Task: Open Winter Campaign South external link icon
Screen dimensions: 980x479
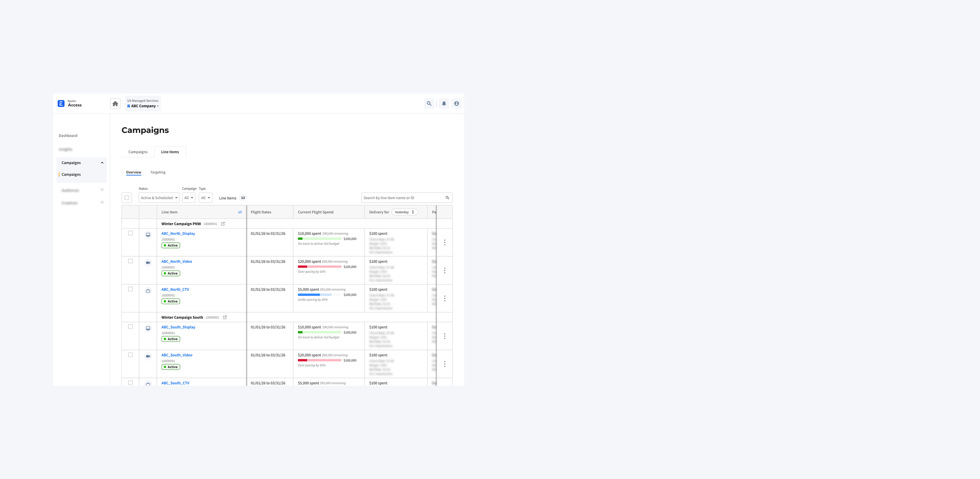Action: (225, 318)
